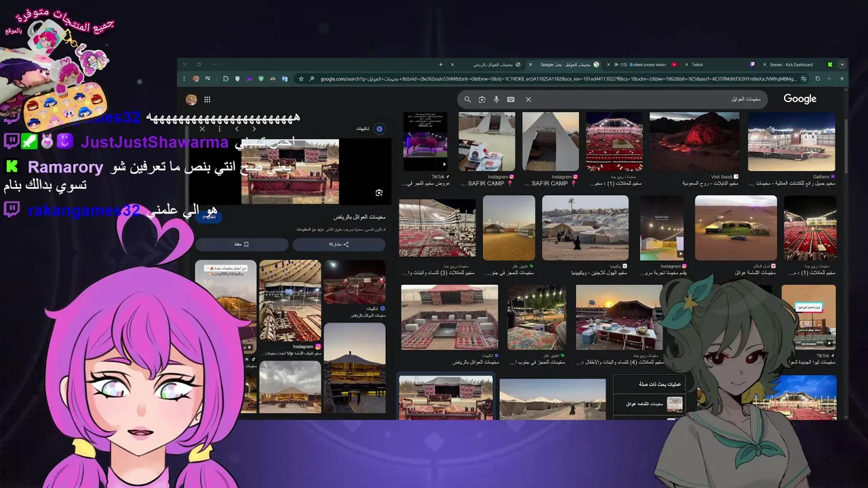Screen dimensions: 868x488
Task: Open the مخيمات الثمامة عوائل image result
Action: point(736,228)
